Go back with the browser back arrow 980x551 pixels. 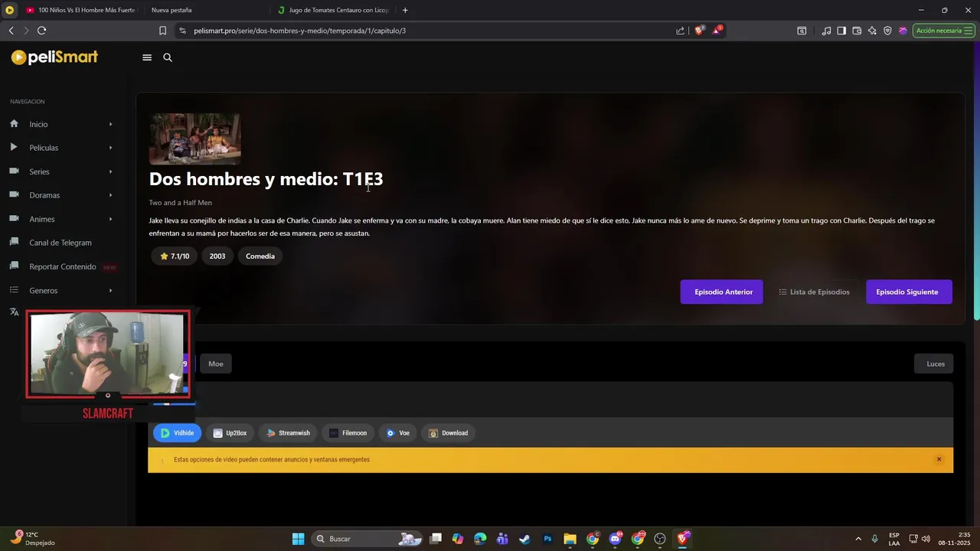(x=11, y=31)
